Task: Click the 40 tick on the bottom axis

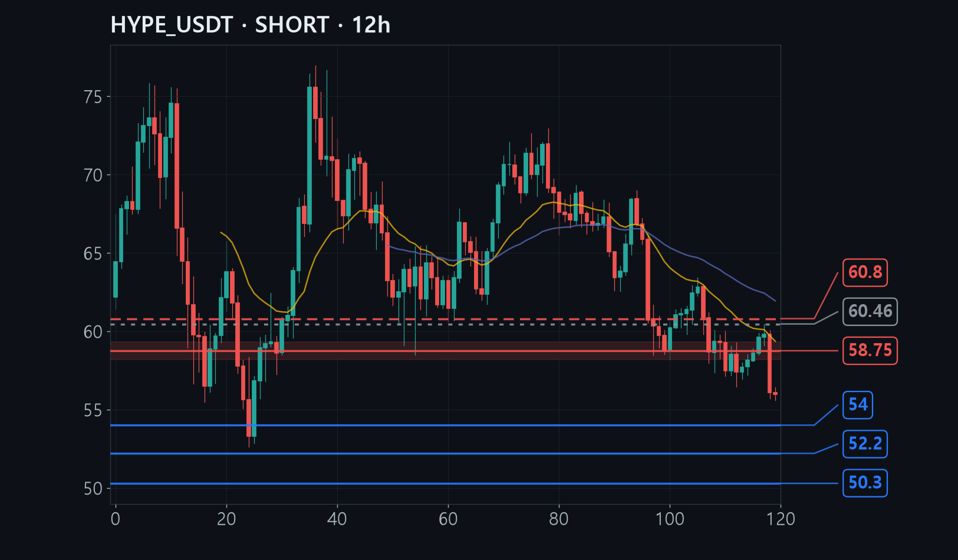Action: pos(337,519)
